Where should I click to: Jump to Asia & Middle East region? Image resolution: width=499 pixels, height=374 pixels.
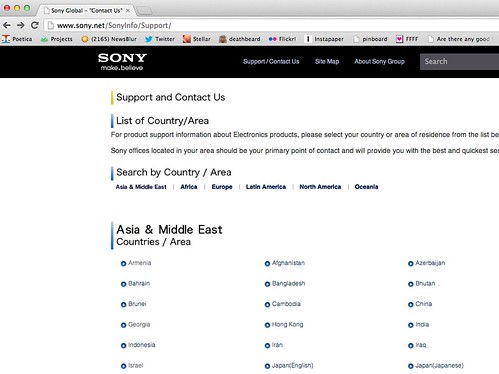(141, 187)
